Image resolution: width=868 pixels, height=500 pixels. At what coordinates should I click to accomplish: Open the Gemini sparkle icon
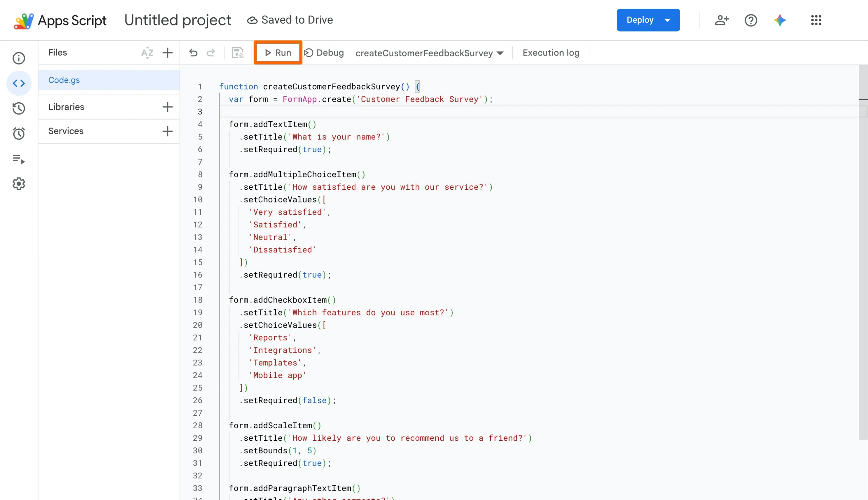click(780, 20)
